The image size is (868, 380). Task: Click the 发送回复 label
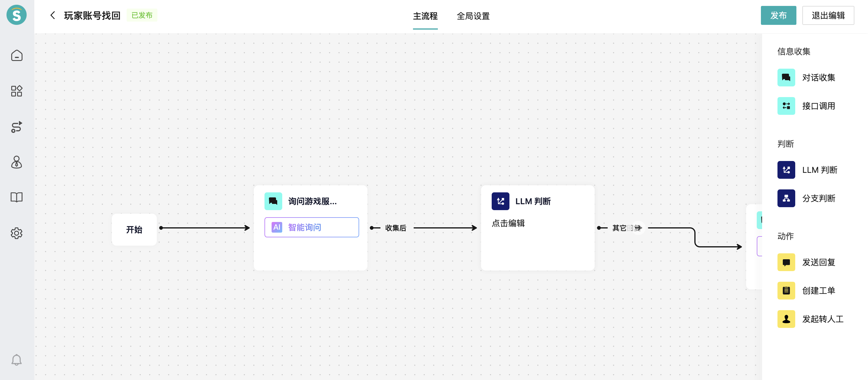click(x=819, y=262)
